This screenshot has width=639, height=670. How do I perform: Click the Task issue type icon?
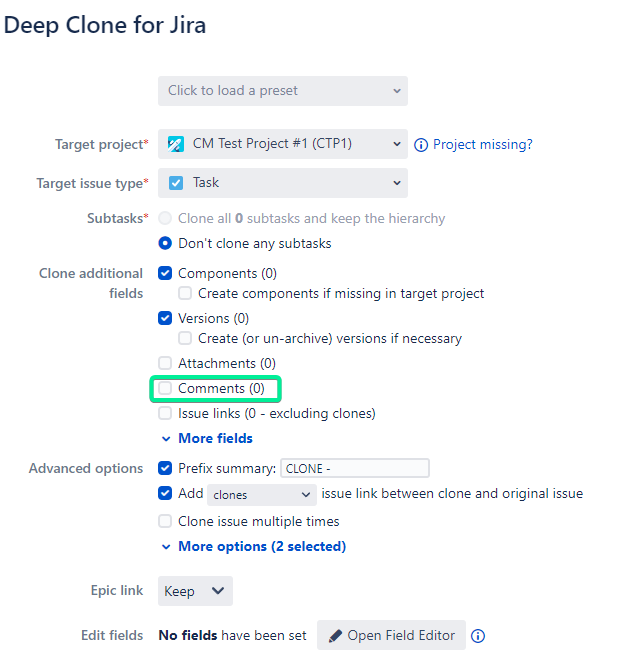(176, 183)
